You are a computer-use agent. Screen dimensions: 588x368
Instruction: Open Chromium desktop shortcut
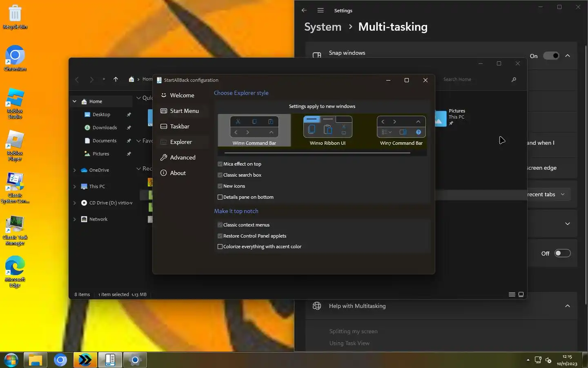point(15,58)
